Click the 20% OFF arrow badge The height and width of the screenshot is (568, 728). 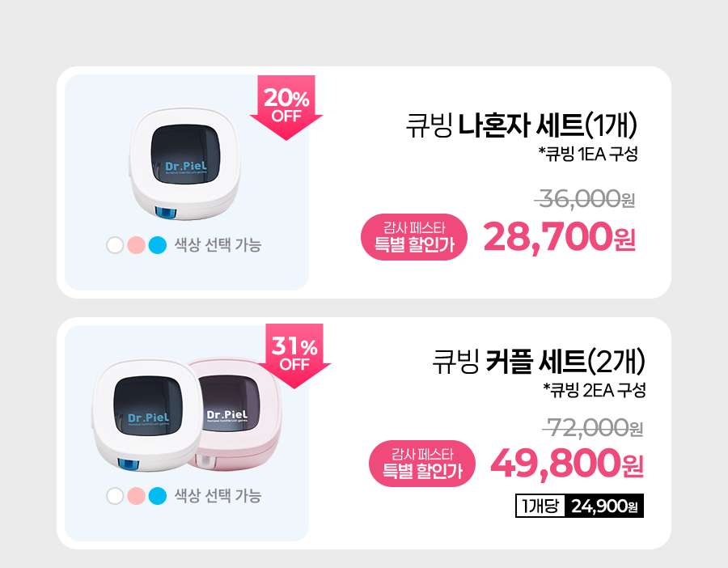pos(286,108)
